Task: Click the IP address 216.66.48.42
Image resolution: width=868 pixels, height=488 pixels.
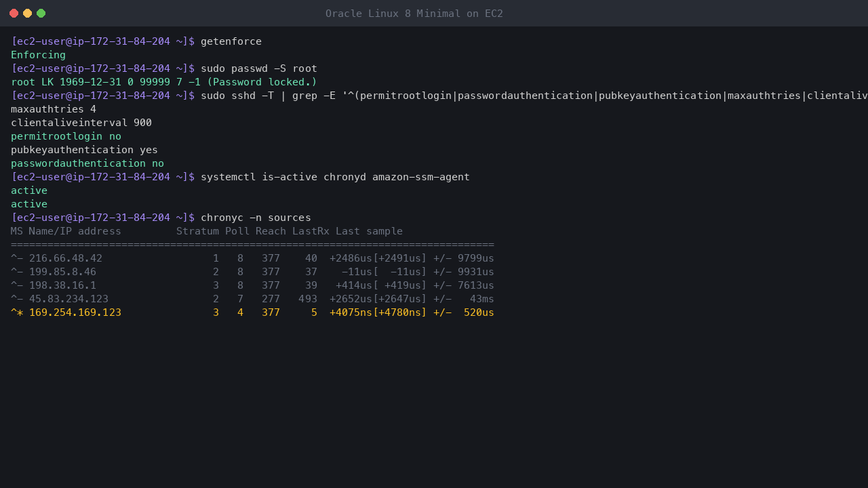Action: [x=66, y=258]
